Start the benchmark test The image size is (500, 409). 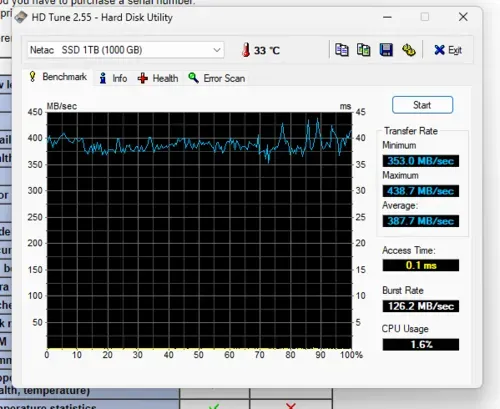point(422,105)
